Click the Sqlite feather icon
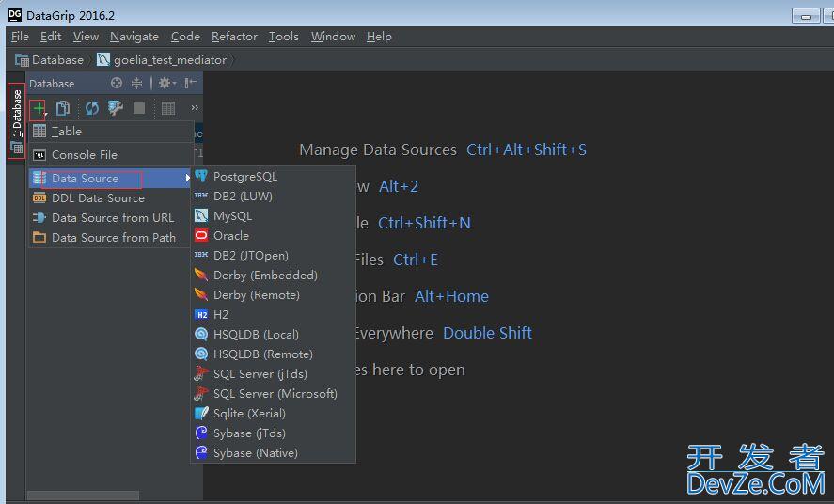Screen dimensions: 834x504 (201, 413)
